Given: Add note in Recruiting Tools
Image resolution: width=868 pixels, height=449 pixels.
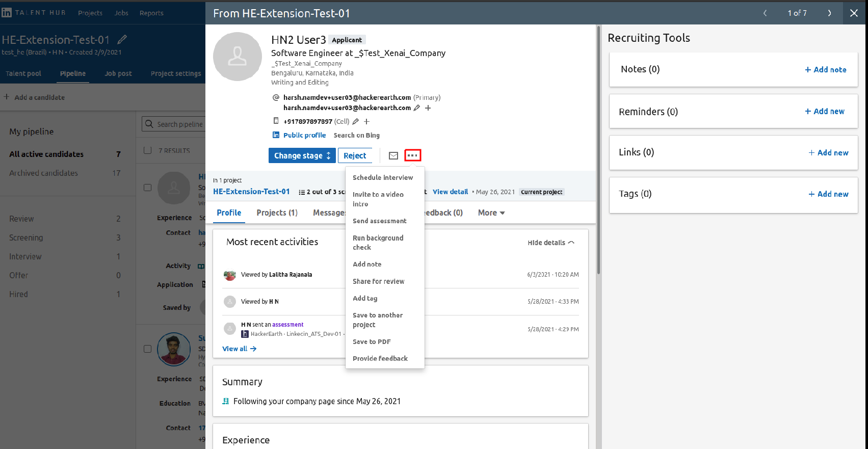Looking at the screenshot, I should coord(826,70).
